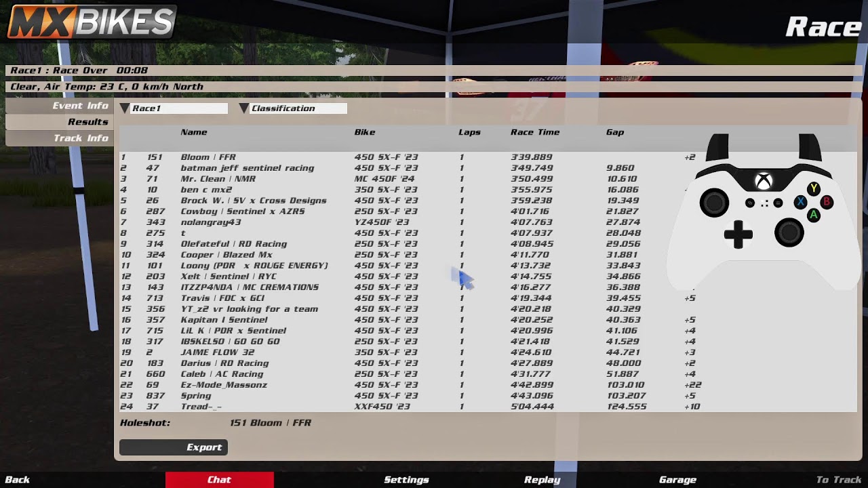868x488 pixels.
Task: Click the Race Time column header
Action: [x=535, y=132]
